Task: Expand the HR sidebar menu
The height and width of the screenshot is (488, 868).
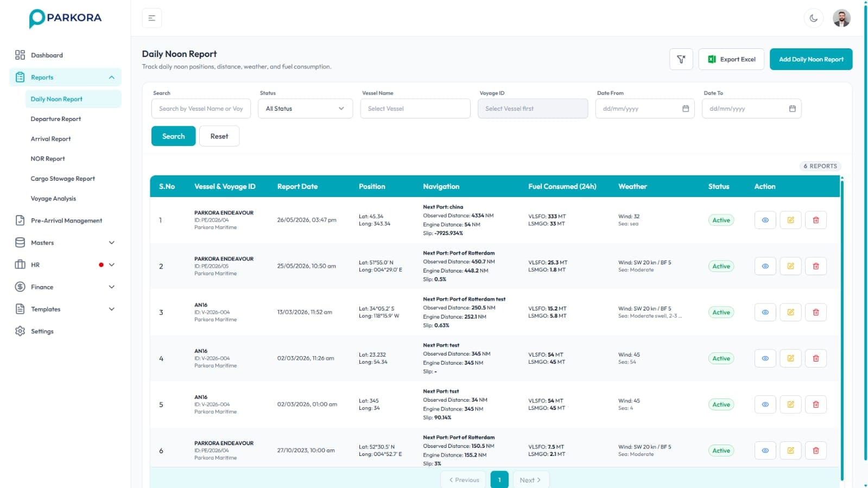Action: pyautogui.click(x=65, y=265)
